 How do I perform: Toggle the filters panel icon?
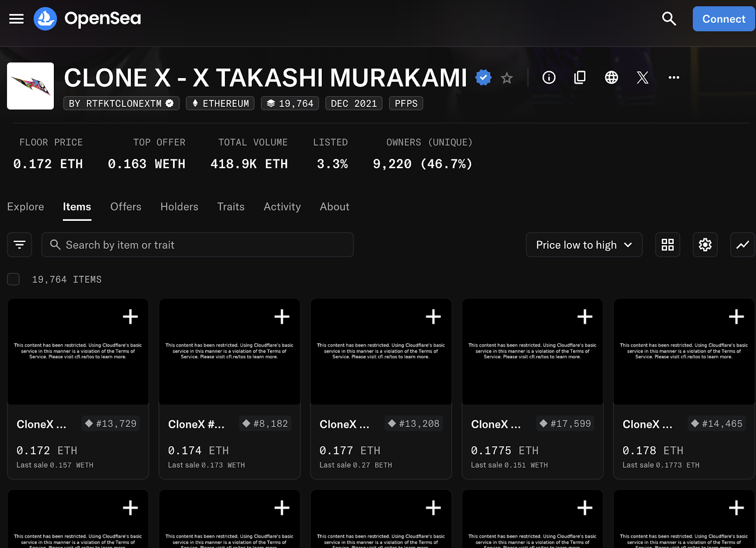(x=19, y=245)
